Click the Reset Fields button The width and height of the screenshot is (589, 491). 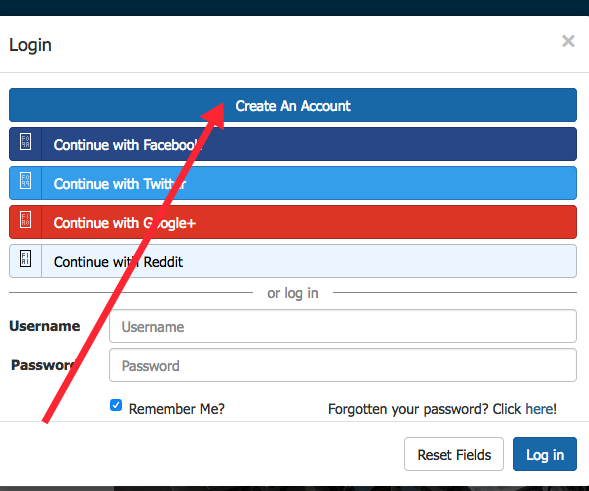(454, 454)
